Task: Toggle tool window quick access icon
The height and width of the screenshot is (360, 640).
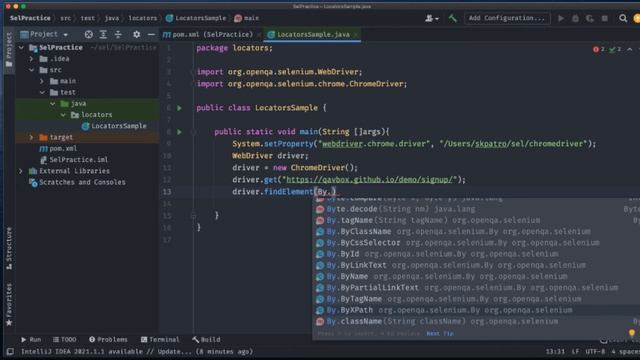Action: [x=10, y=351]
